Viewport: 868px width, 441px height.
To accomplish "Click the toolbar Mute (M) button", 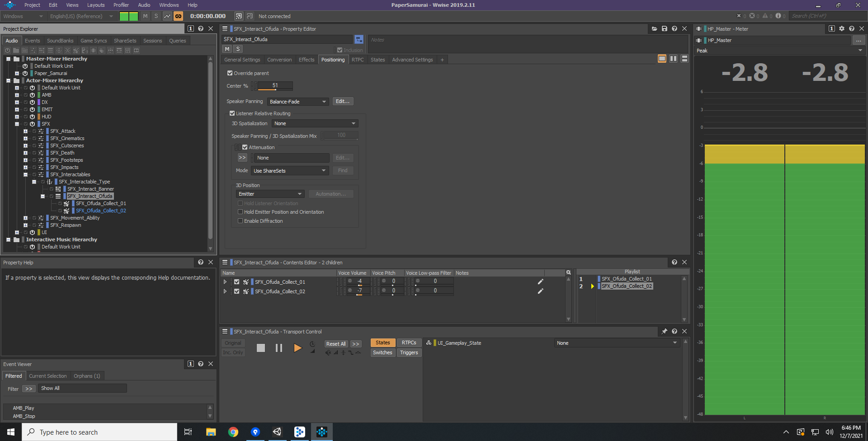I will [x=145, y=16].
